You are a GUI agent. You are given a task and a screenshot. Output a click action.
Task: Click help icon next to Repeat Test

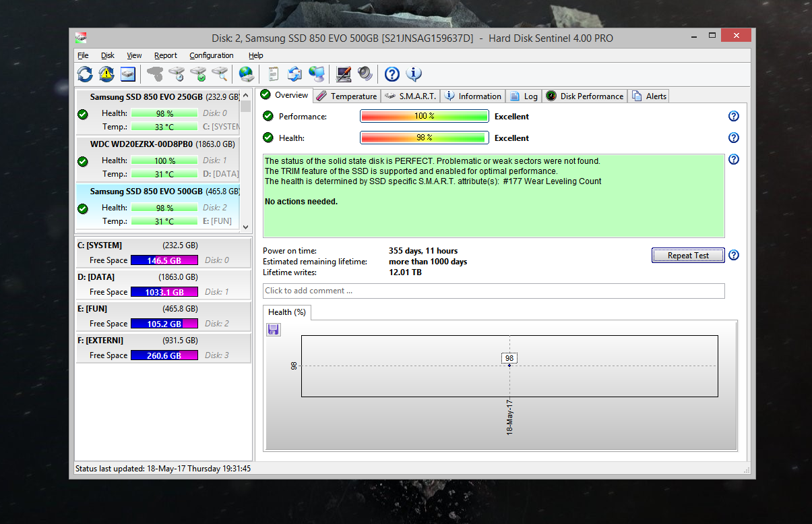tap(734, 255)
